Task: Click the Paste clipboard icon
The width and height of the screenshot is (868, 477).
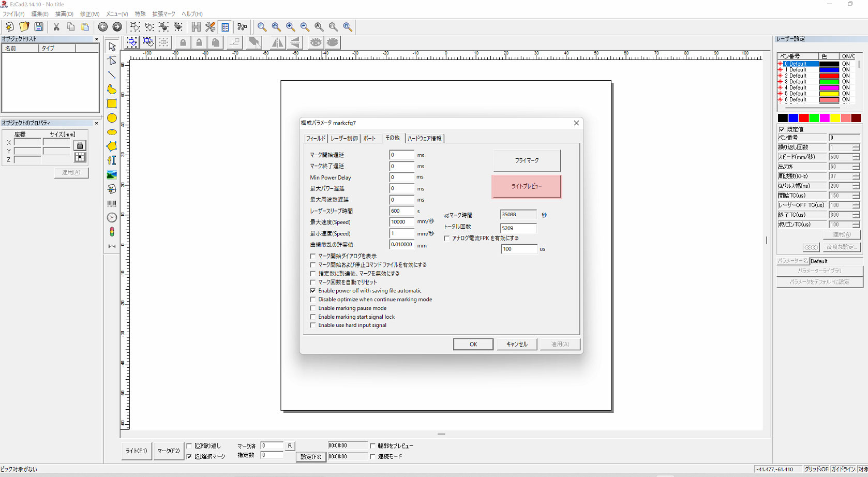Action: [x=85, y=27]
